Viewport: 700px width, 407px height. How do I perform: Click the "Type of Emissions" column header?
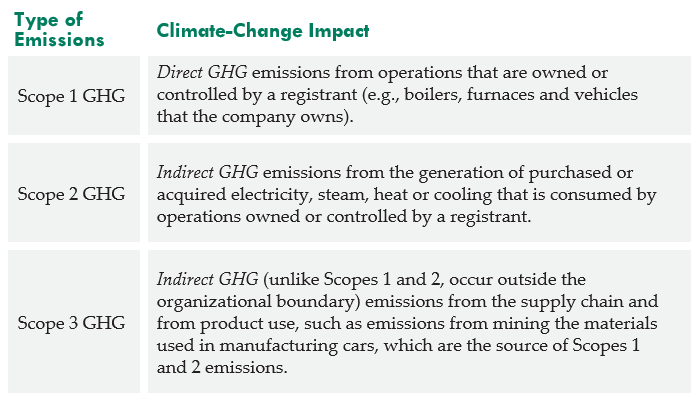60,30
